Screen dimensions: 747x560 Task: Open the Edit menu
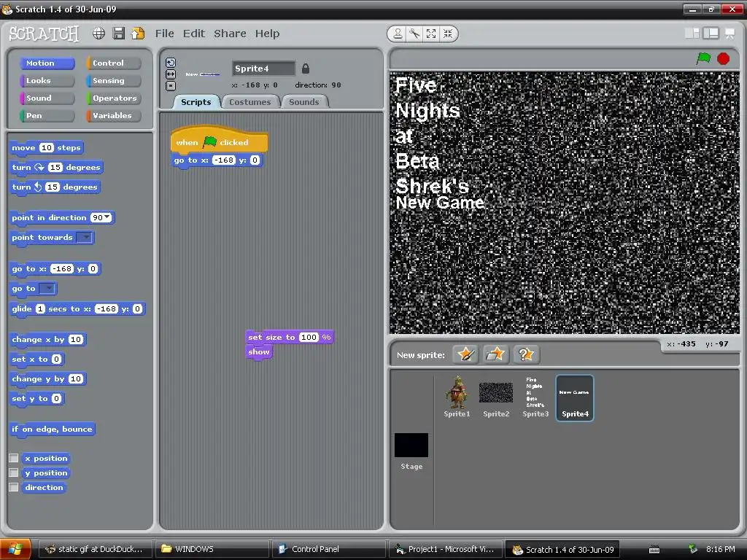coord(194,34)
